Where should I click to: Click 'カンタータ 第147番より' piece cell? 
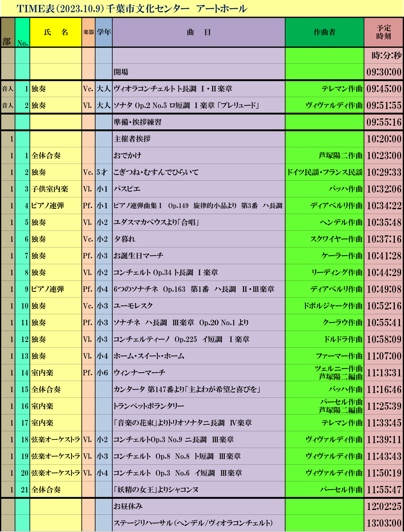click(x=199, y=389)
